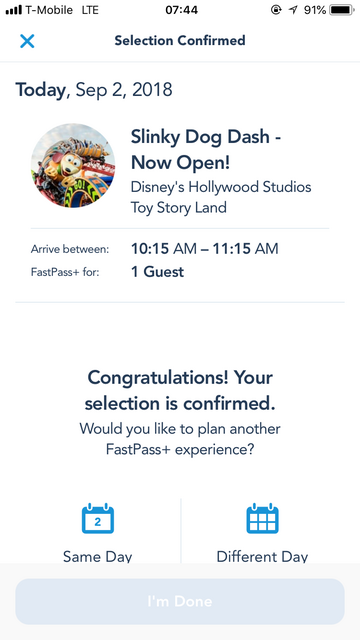Image resolution: width=360 pixels, height=640 pixels.
Task: Tap the Disney's Hollywood Studios park name
Action: coord(221,187)
